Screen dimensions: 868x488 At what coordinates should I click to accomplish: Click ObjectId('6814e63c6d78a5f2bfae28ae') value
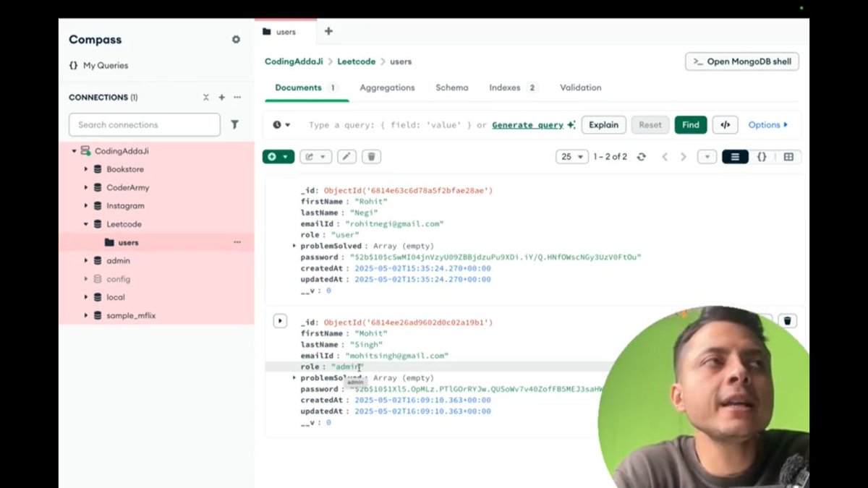pyautogui.click(x=408, y=191)
